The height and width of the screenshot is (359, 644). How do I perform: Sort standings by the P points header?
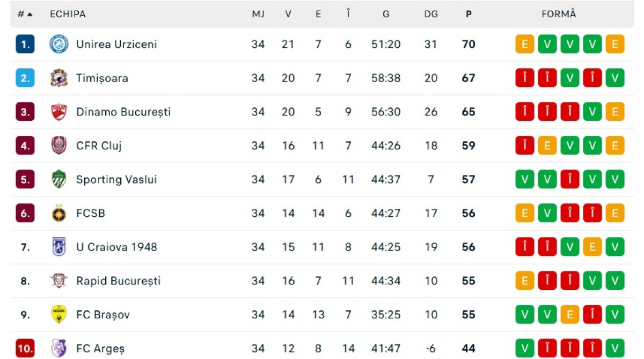point(469,14)
